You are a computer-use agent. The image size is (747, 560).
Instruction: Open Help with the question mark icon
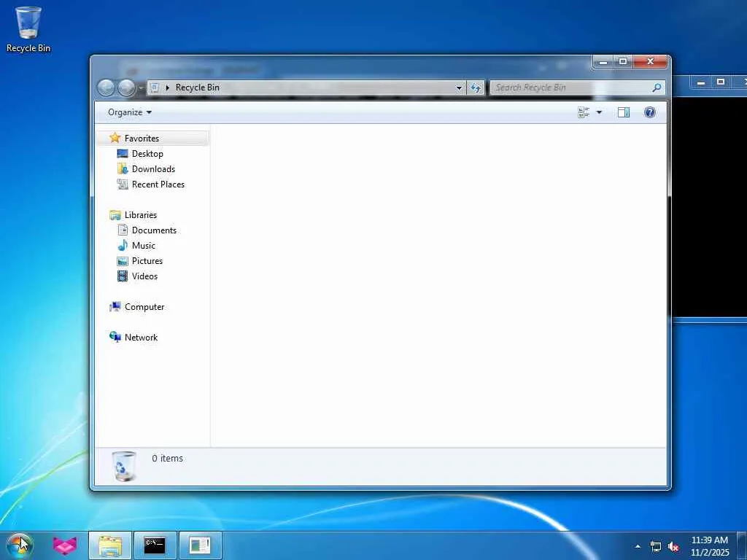pos(649,112)
